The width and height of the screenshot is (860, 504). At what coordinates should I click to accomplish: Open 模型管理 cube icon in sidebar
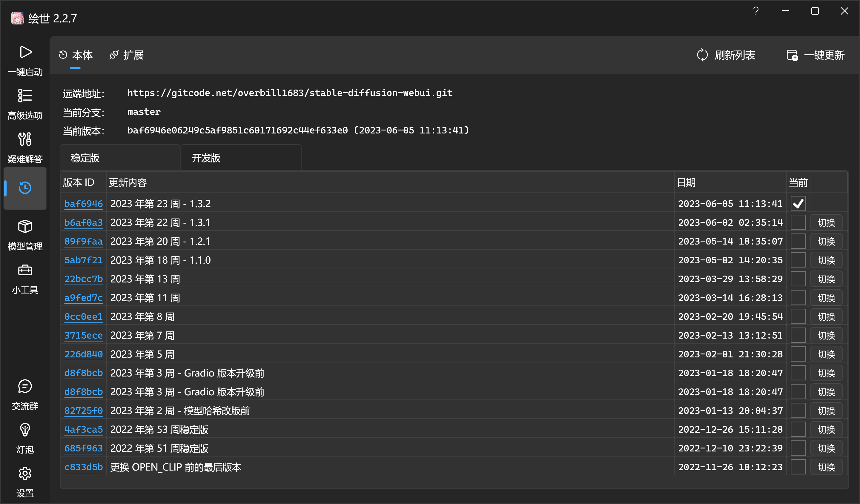(25, 227)
